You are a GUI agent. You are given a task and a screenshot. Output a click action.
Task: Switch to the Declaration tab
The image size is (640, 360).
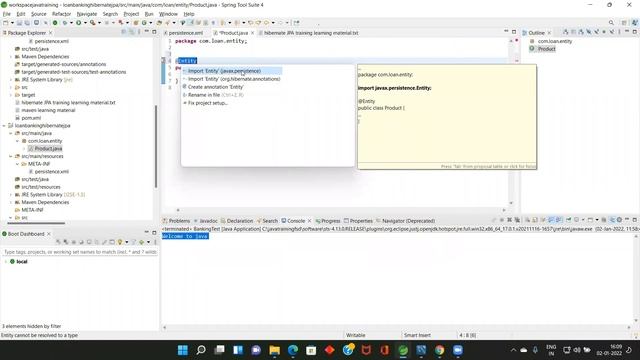(x=236, y=221)
